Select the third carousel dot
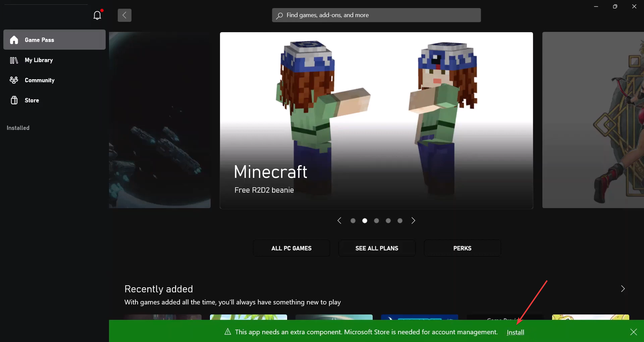The image size is (644, 342). pos(376,221)
